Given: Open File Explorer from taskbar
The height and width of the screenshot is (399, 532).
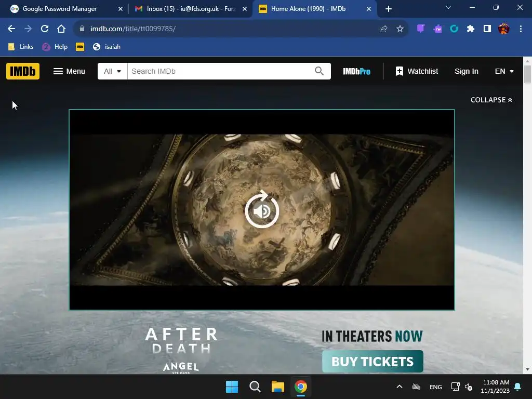Looking at the screenshot, I should pyautogui.click(x=278, y=387).
